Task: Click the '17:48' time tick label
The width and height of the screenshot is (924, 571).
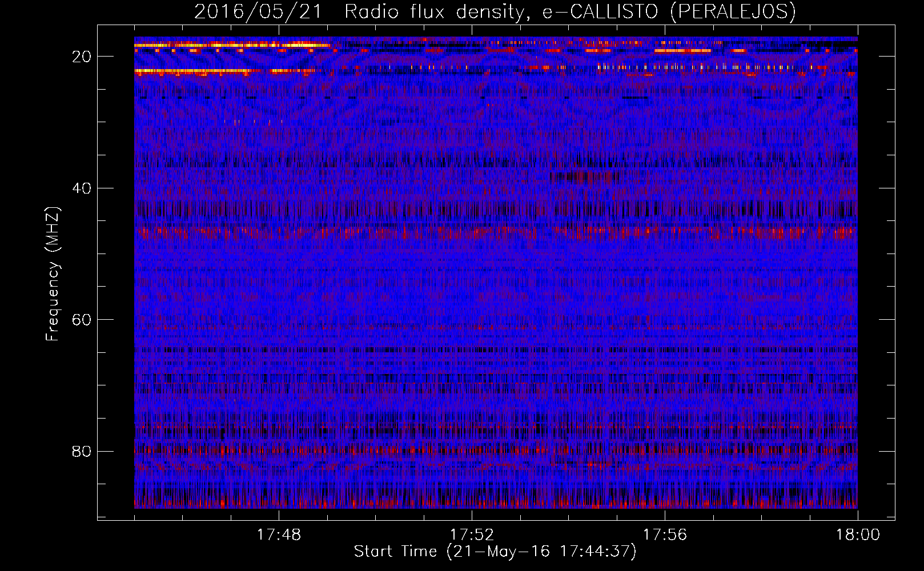Action: click(279, 535)
